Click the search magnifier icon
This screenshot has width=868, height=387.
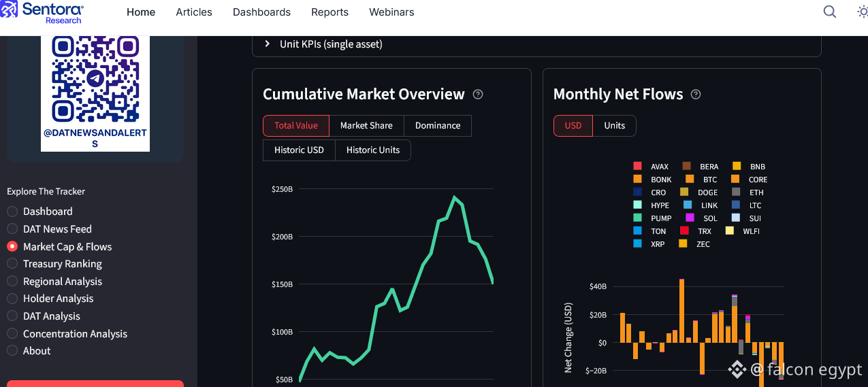tap(829, 12)
